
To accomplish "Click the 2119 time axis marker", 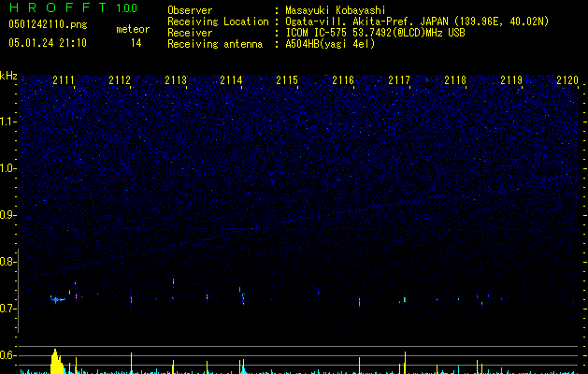I will click(511, 80).
